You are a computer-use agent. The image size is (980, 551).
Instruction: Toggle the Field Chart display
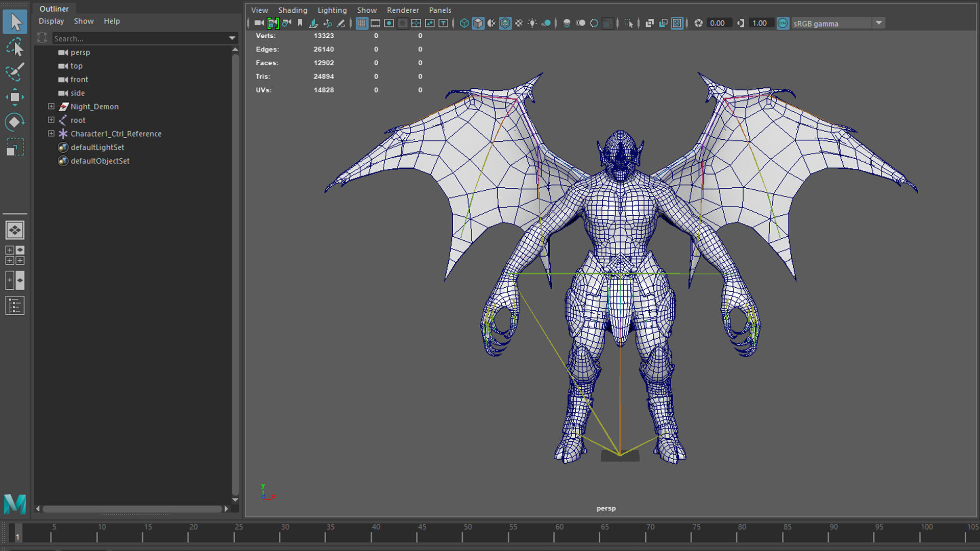[x=416, y=23]
